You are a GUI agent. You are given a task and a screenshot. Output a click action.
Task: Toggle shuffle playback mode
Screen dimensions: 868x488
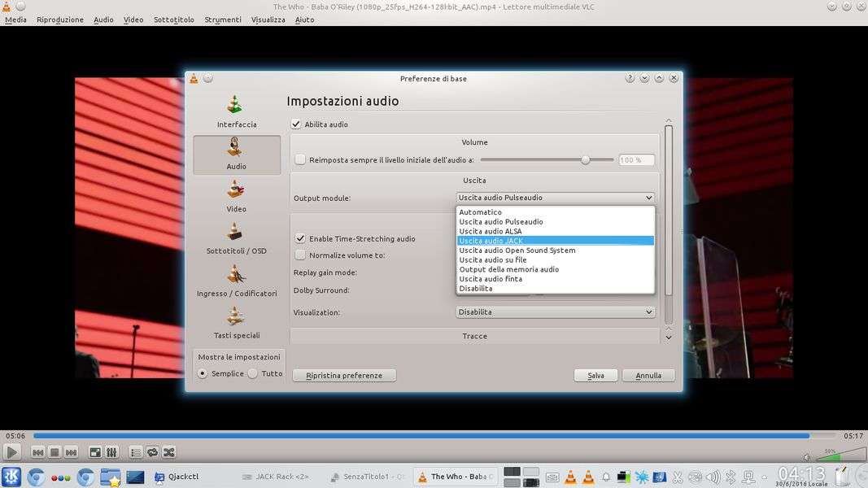(x=168, y=452)
